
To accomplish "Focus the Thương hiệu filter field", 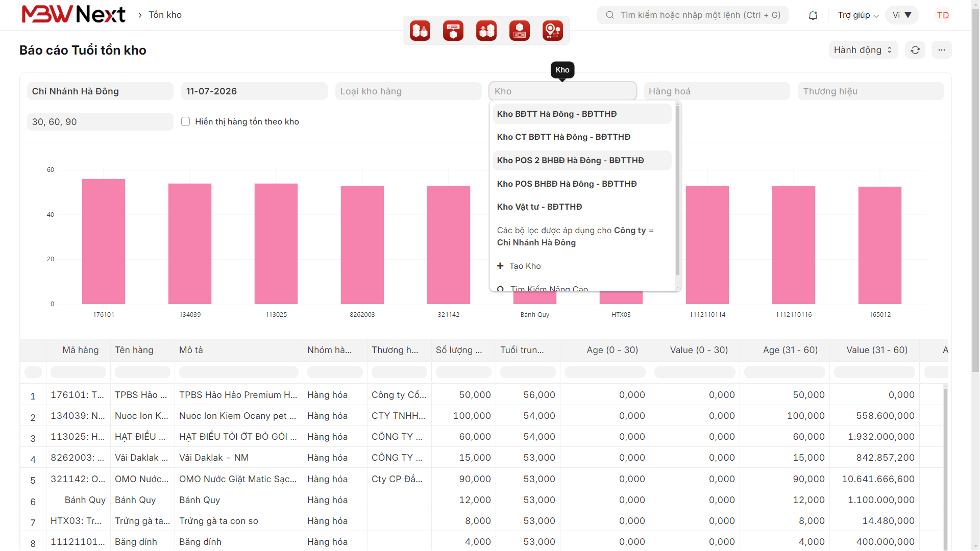I will (x=871, y=91).
